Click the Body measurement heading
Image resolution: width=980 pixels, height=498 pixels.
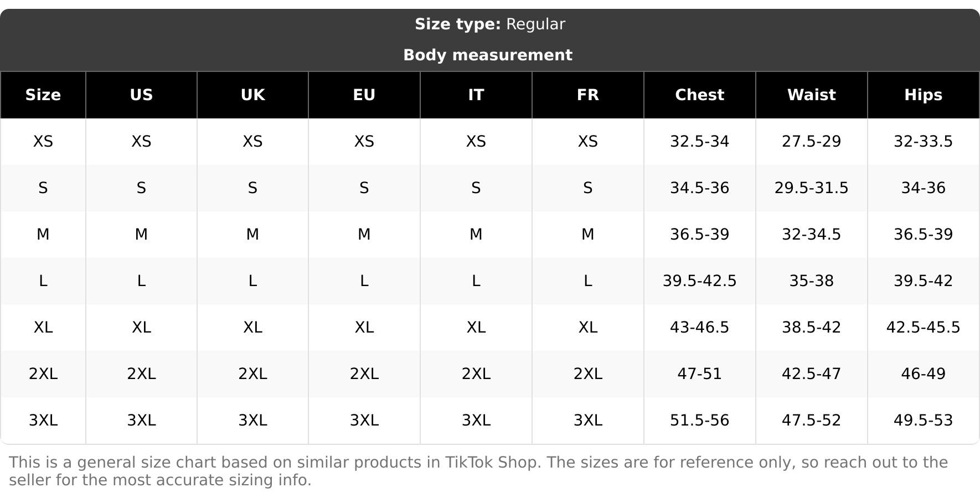pyautogui.click(x=488, y=55)
